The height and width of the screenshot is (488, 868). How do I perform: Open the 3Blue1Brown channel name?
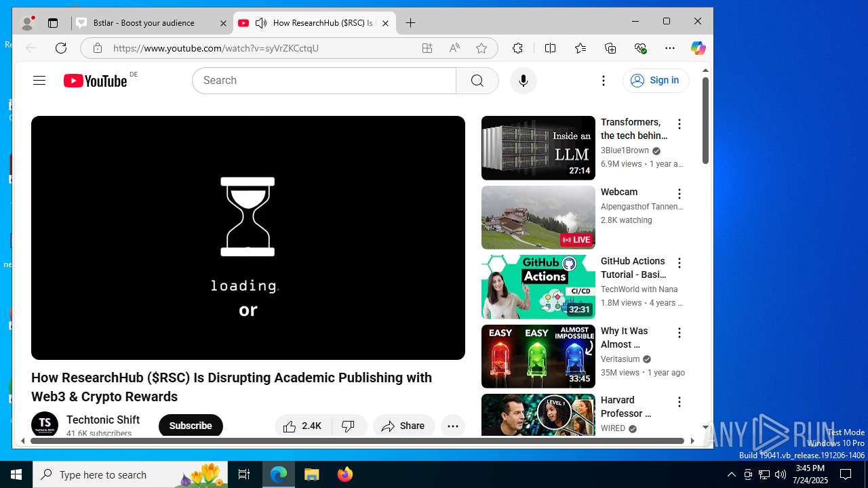pos(625,150)
